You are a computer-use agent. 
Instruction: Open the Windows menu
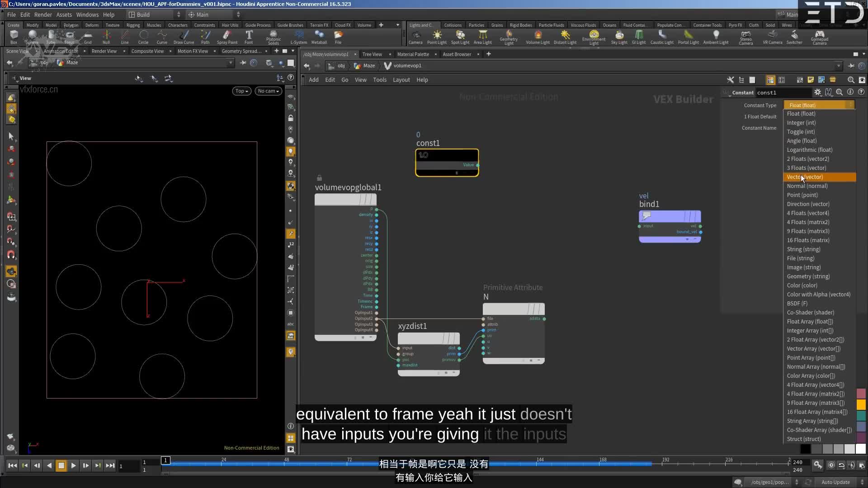(x=87, y=14)
